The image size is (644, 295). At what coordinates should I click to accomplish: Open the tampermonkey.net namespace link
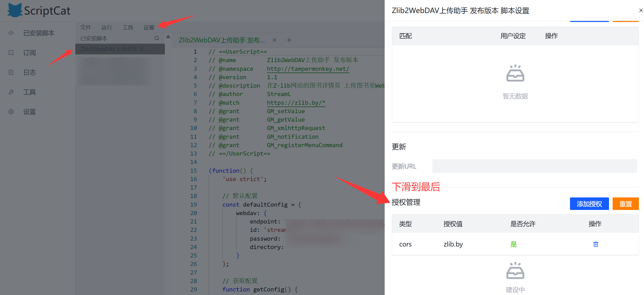click(x=308, y=69)
